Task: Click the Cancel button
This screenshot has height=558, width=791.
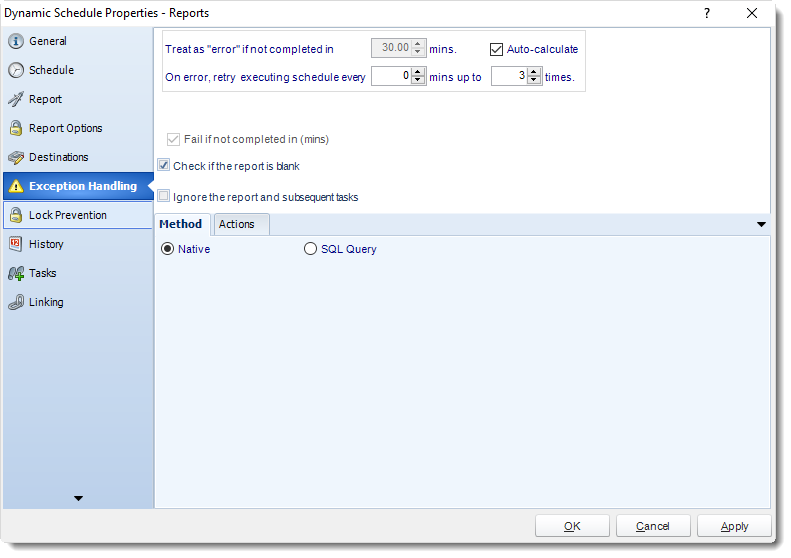Action: point(653,526)
